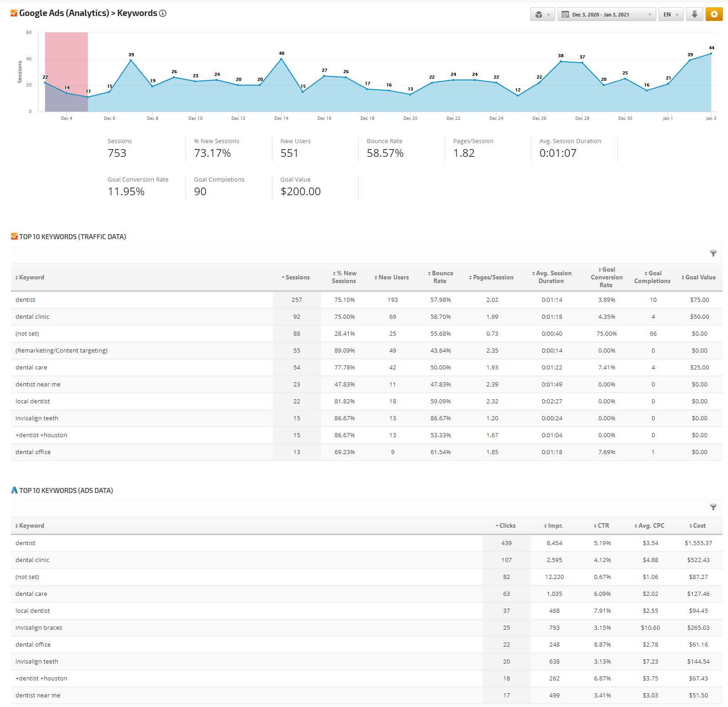Open the orange settings gear button
Viewport: 728px width, 707px height.
pos(714,14)
